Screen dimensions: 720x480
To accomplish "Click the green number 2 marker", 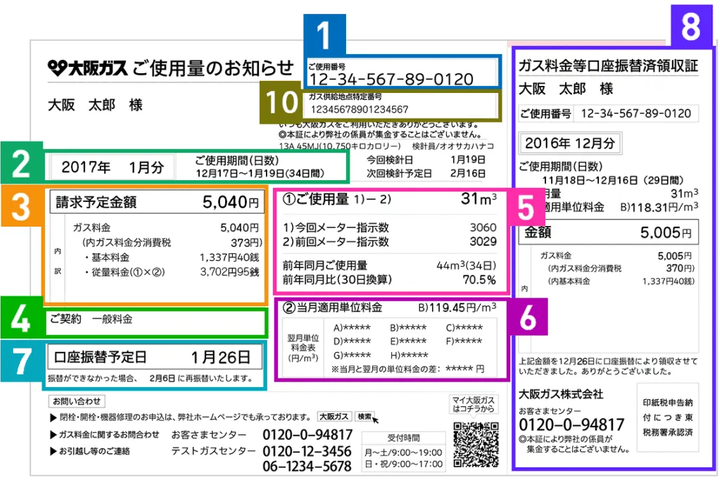I will (22, 163).
